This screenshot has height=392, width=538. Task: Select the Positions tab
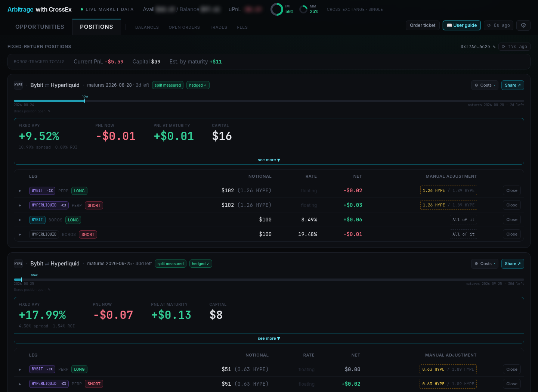pos(96,27)
